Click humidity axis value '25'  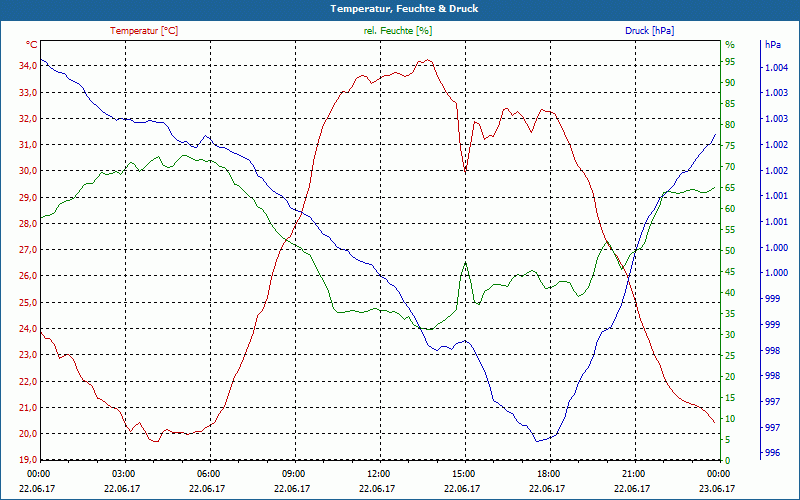(730, 356)
